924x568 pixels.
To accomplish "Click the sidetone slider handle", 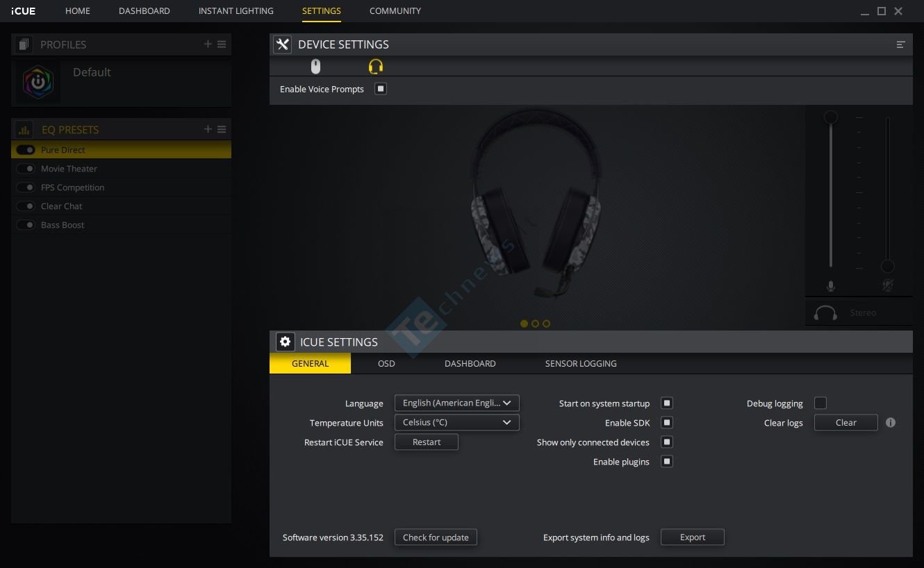I will click(x=887, y=267).
